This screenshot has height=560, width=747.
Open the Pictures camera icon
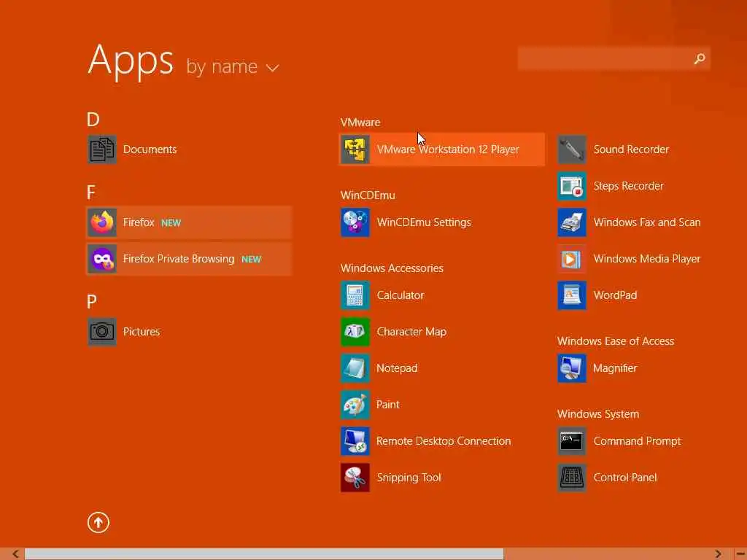coord(102,332)
